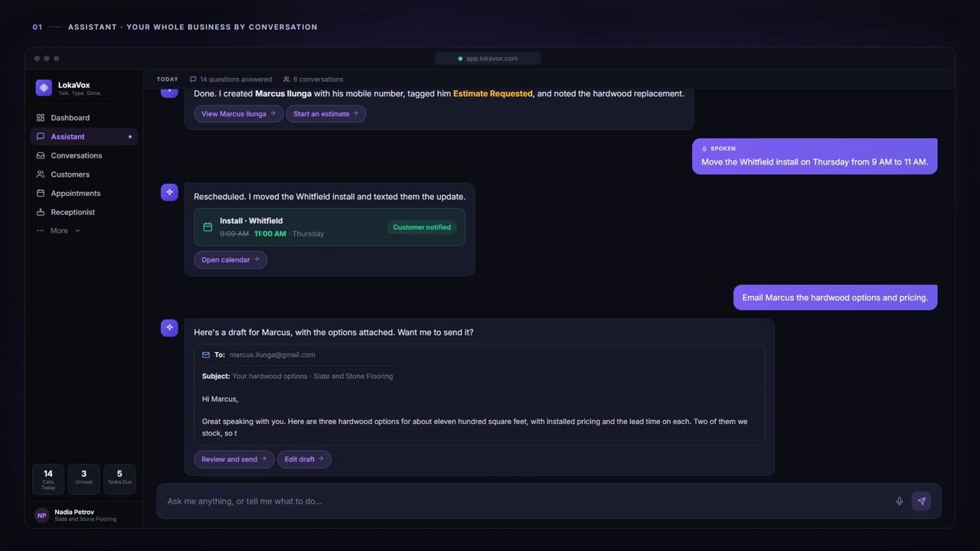Image resolution: width=980 pixels, height=551 pixels.
Task: Click the Estimate Requested tag text
Action: (x=493, y=94)
